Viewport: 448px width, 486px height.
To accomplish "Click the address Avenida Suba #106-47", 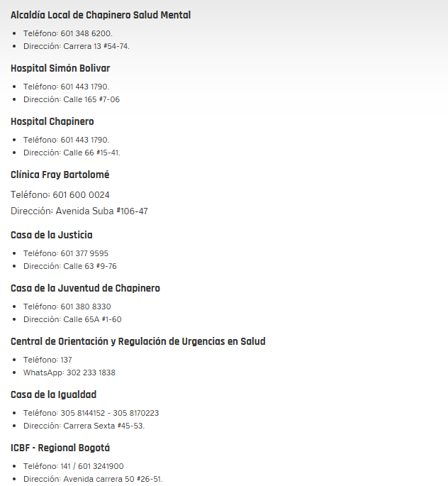I will pyautogui.click(x=101, y=211).
